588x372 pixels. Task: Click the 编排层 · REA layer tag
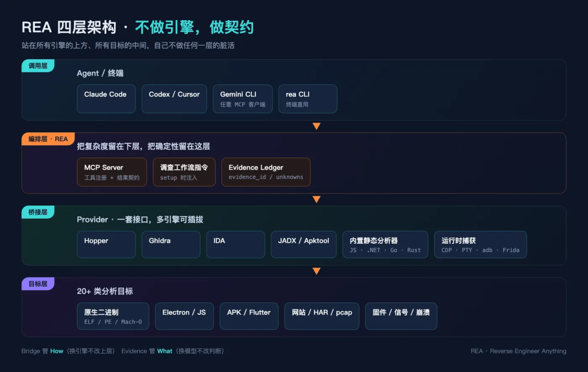tap(48, 139)
